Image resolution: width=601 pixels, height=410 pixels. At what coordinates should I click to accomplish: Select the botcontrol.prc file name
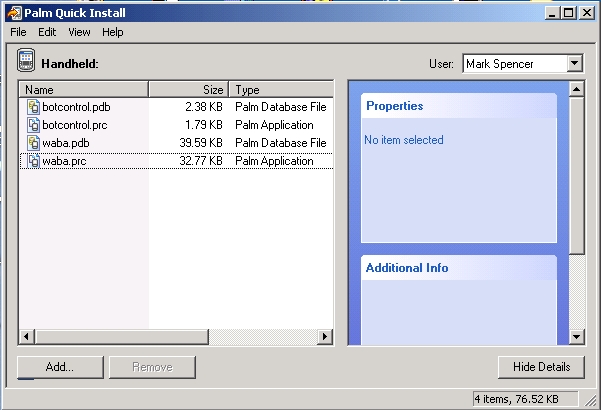[x=75, y=125]
